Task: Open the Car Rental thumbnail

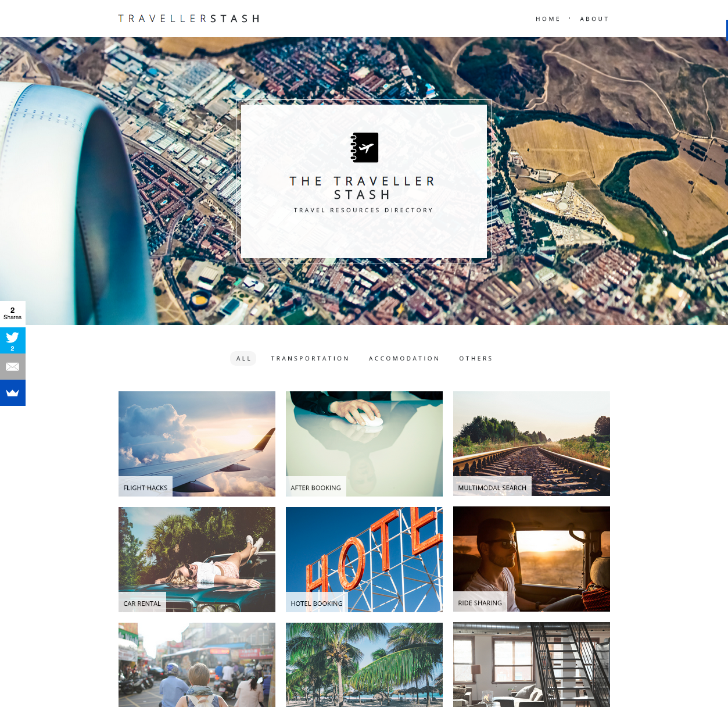Action: [x=197, y=559]
